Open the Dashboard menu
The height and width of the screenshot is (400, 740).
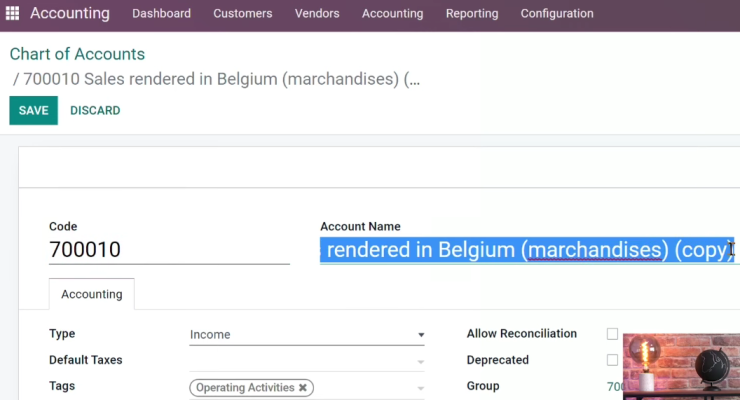(x=161, y=13)
